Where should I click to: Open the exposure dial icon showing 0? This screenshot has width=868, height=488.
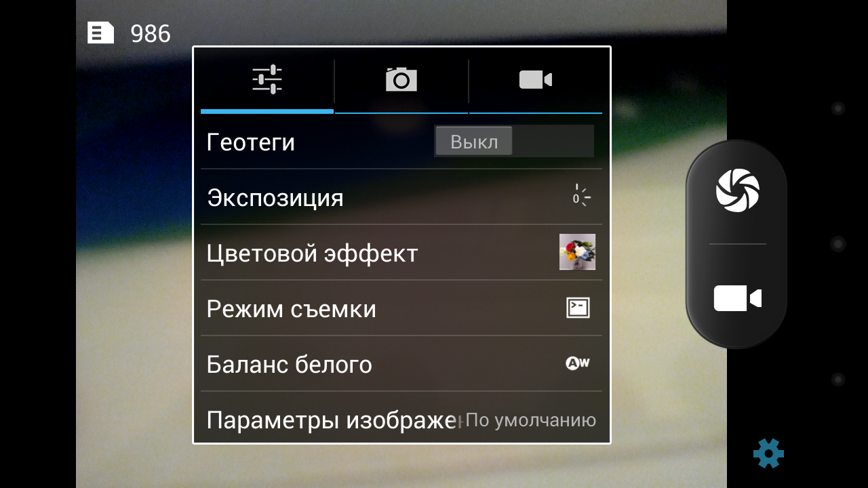pyautogui.click(x=580, y=197)
